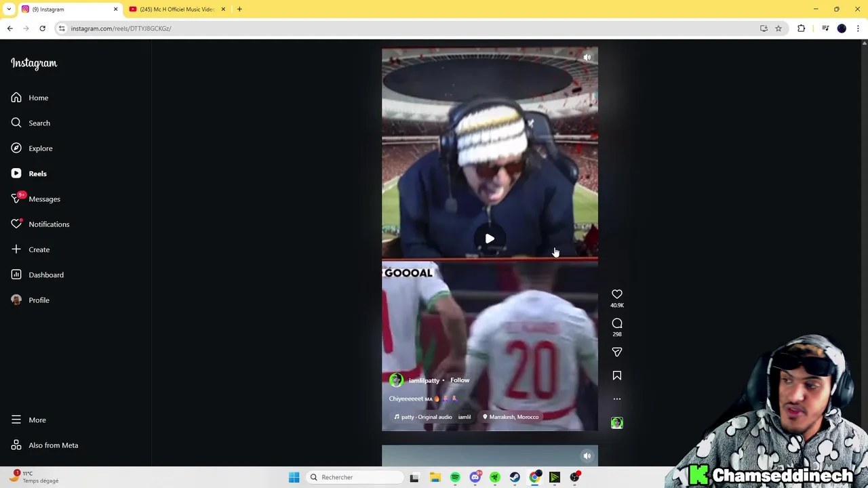The image size is (868, 488).
Task: Follow the iamlilpatty account
Action: pos(460,380)
